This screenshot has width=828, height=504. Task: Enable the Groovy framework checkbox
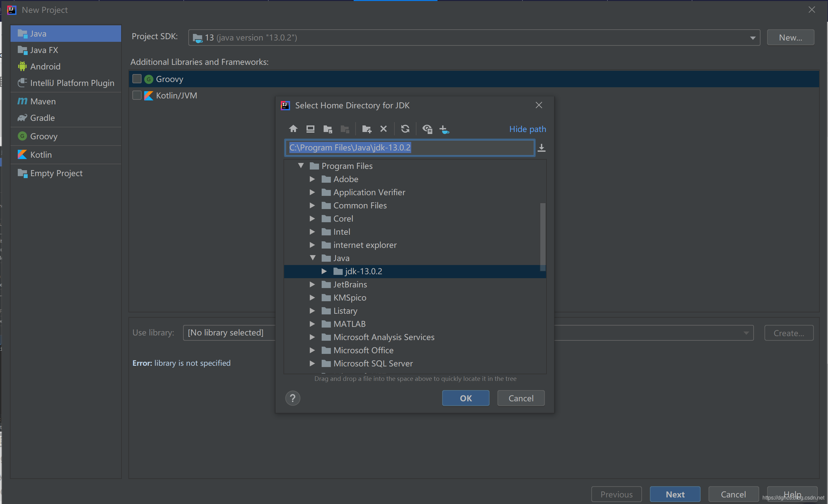click(x=137, y=79)
